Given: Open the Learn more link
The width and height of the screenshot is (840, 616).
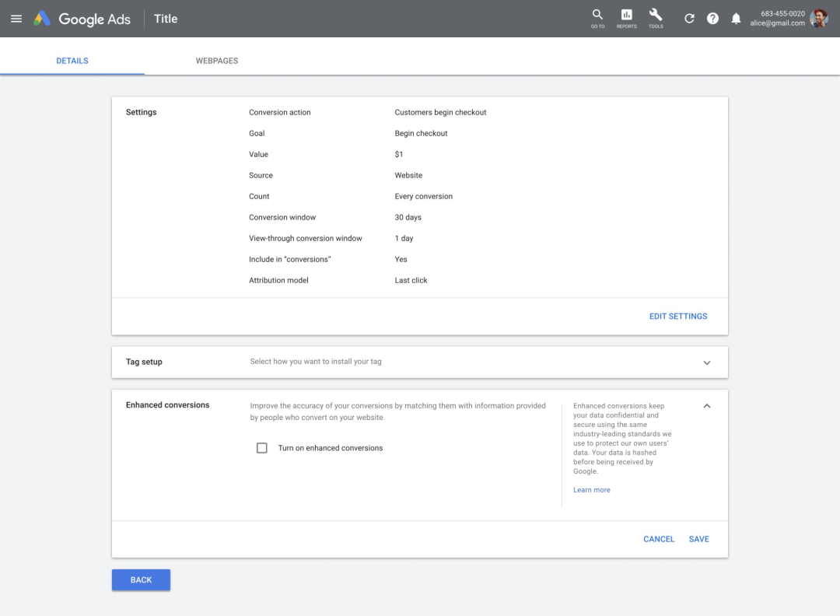Looking at the screenshot, I should point(592,490).
